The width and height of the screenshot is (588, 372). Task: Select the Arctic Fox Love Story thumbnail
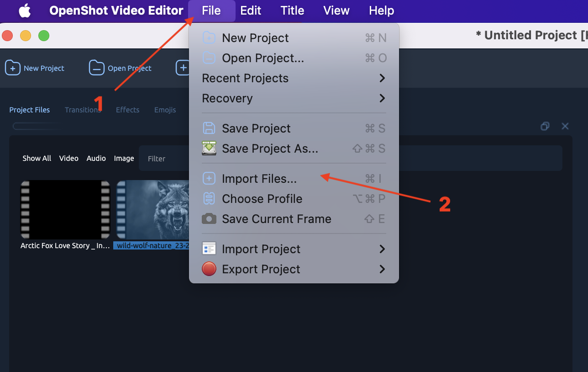65,209
